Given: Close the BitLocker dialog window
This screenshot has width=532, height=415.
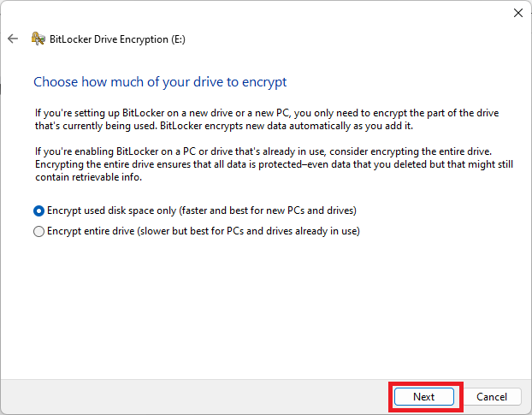Looking at the screenshot, I should coord(517,13).
